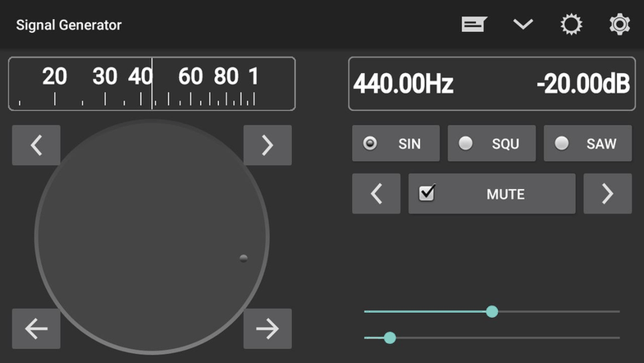Screen dimensions: 644x363
Task: Tap the brightness sun icon in header
Action: coord(571,25)
